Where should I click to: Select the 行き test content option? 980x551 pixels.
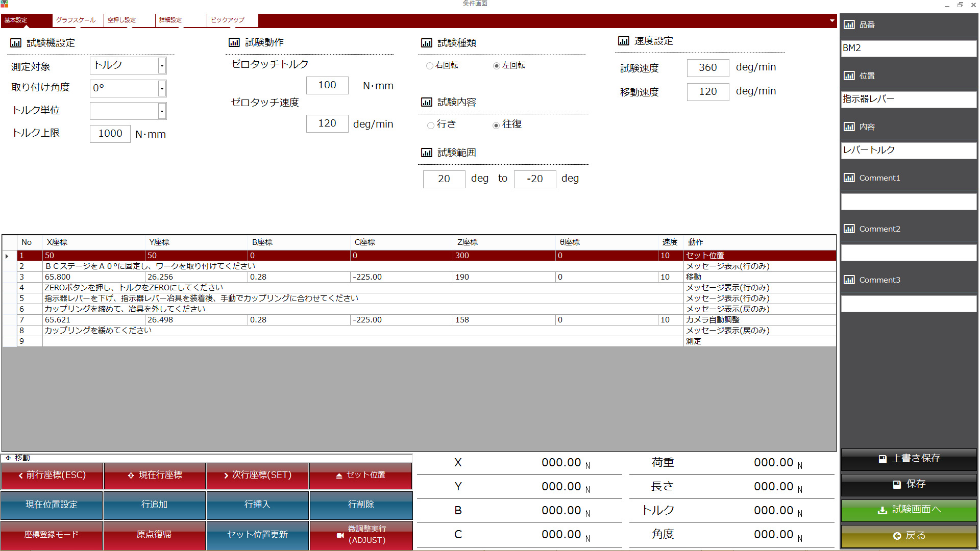point(431,126)
